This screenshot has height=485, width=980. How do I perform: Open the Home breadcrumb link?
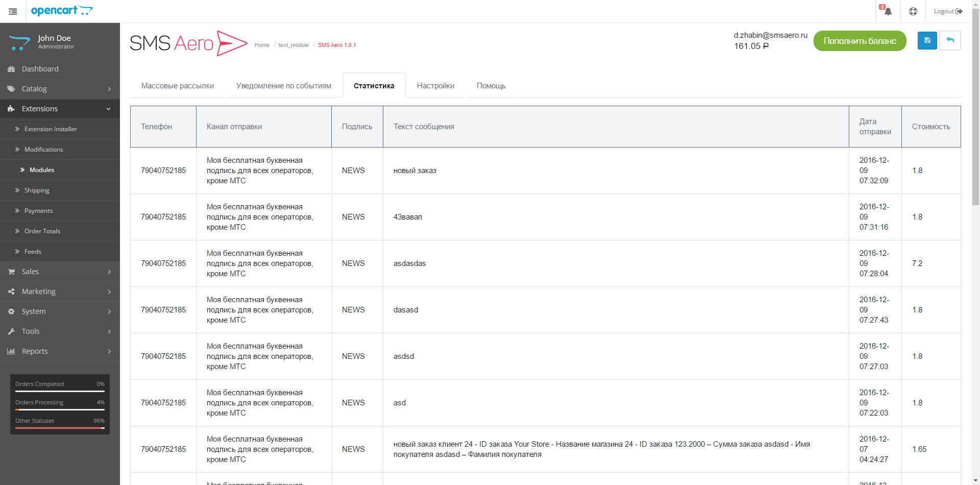(x=262, y=45)
